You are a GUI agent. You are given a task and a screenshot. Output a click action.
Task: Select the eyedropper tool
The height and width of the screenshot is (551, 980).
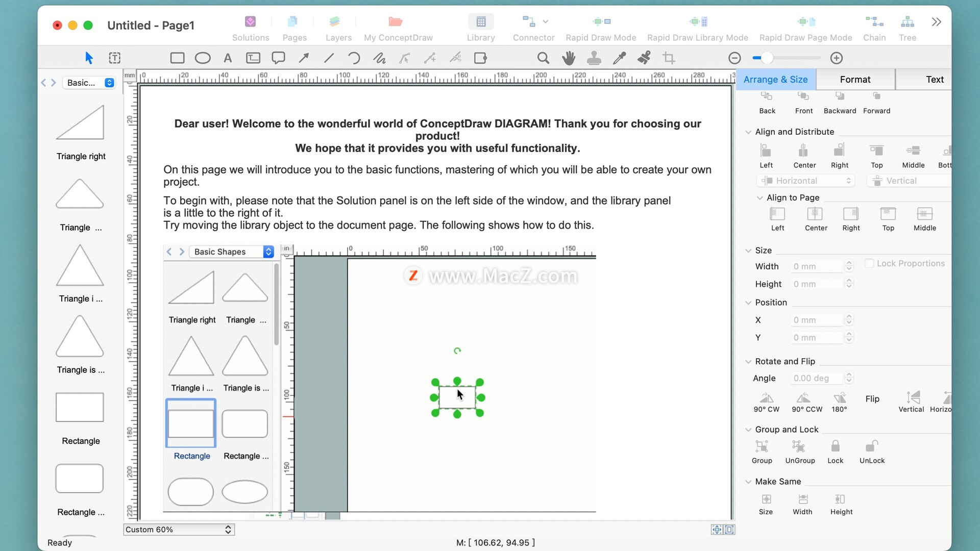tap(619, 58)
